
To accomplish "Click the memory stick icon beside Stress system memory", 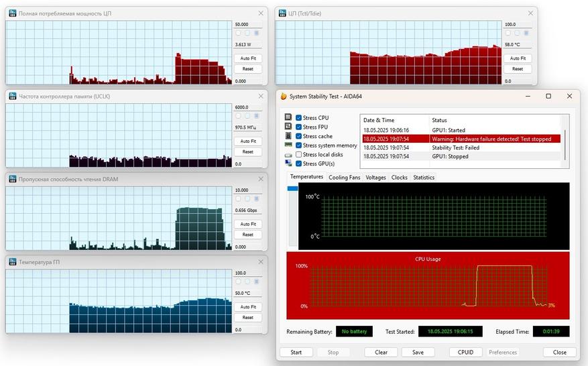I will click(x=288, y=145).
